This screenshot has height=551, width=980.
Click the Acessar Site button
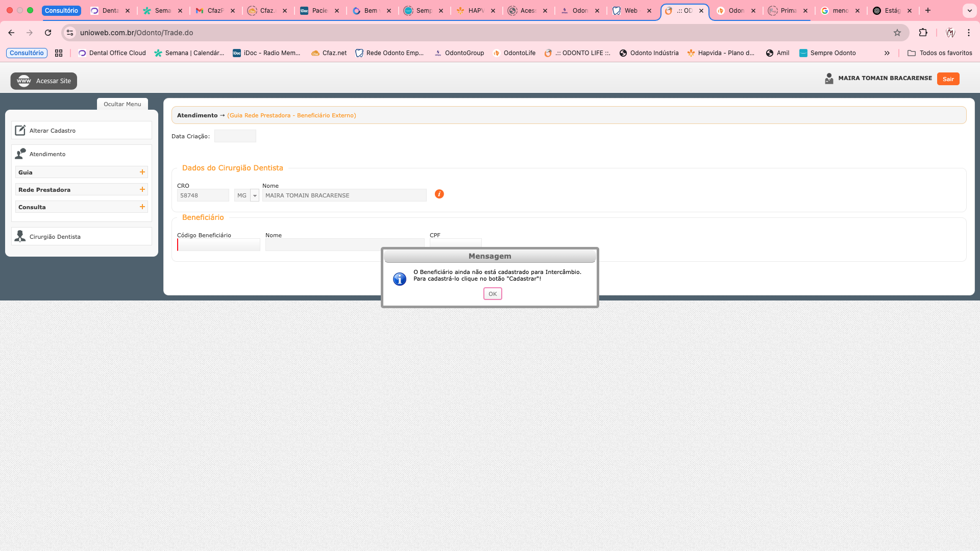click(44, 81)
